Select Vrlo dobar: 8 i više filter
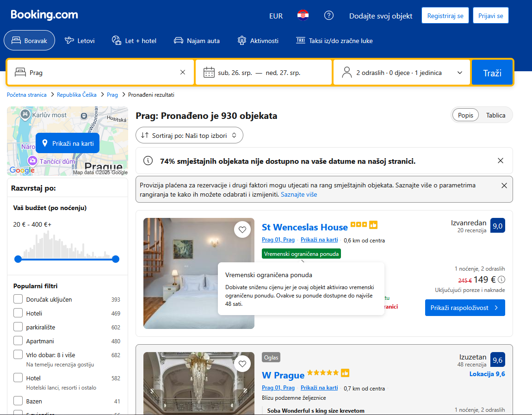 pyautogui.click(x=18, y=354)
